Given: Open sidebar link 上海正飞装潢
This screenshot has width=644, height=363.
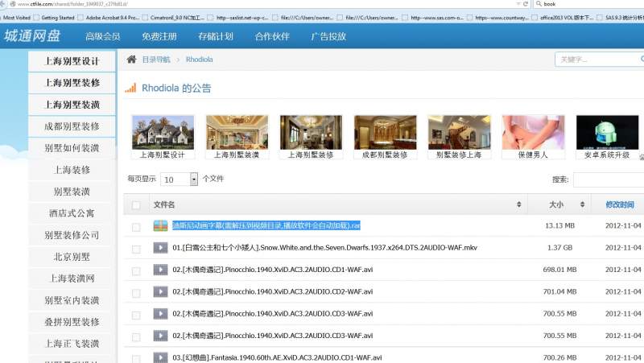Looking at the screenshot, I should (72, 344).
